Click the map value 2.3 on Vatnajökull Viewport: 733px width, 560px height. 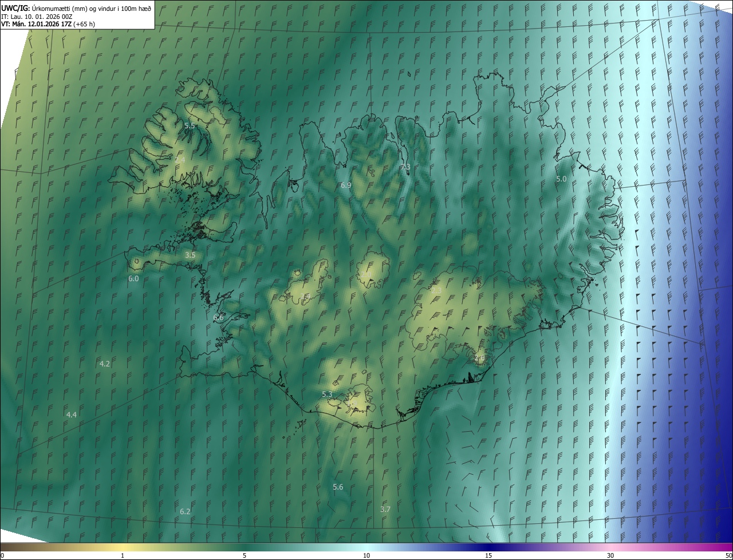(x=436, y=291)
